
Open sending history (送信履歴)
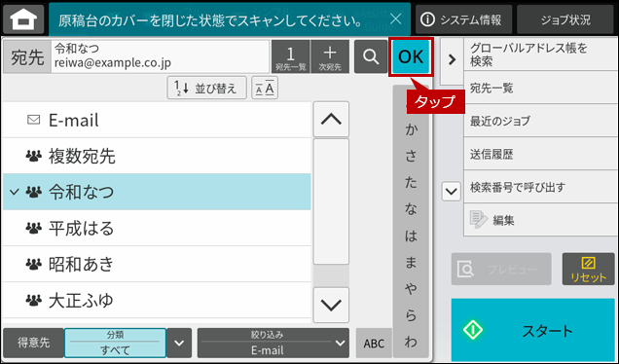click(x=540, y=154)
